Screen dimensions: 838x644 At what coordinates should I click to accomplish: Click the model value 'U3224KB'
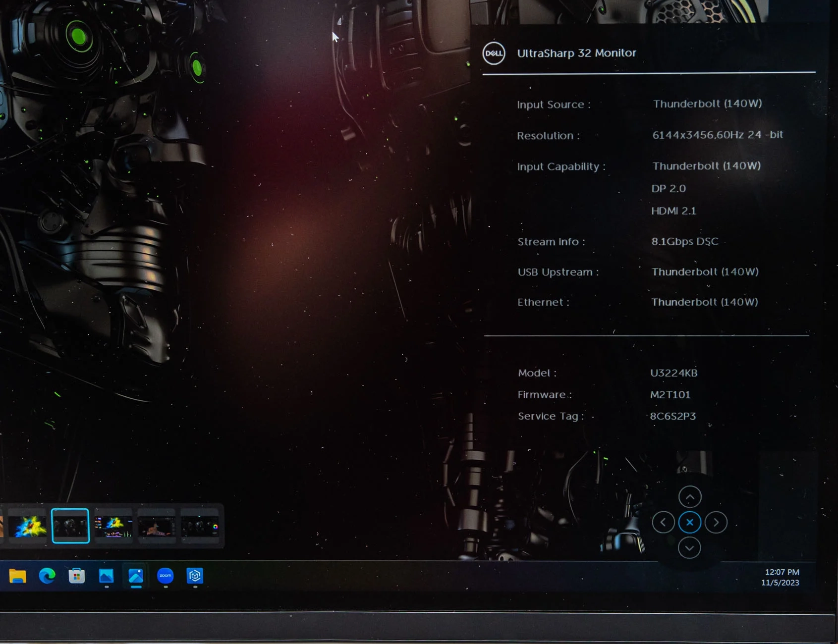pyautogui.click(x=673, y=373)
